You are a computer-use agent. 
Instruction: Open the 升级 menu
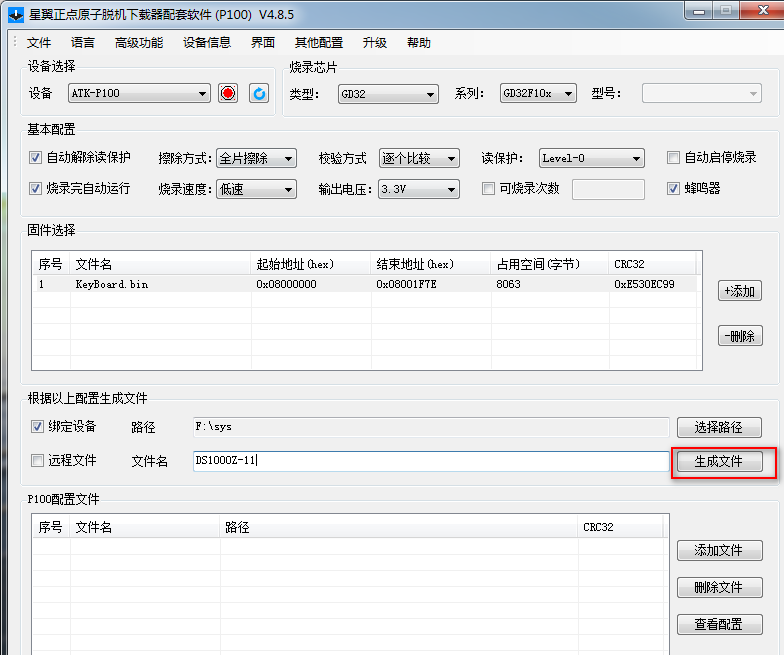coord(375,43)
